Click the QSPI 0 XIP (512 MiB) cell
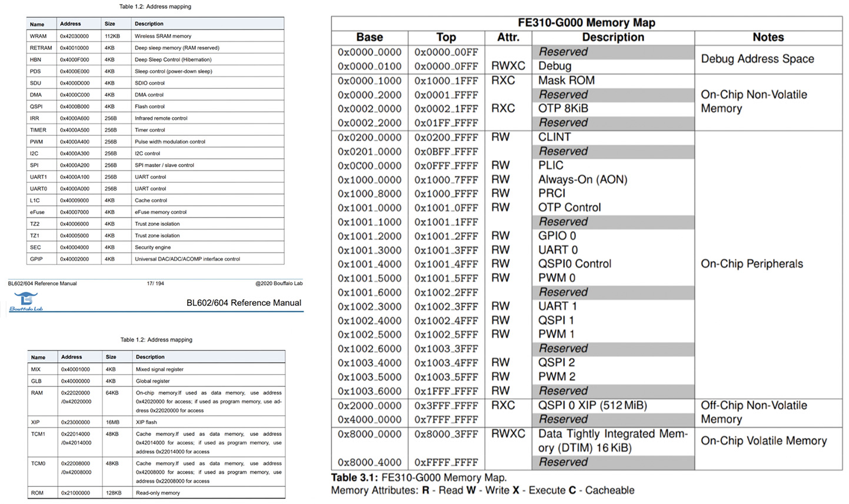Screen dimensions: 849x504 click(x=592, y=405)
